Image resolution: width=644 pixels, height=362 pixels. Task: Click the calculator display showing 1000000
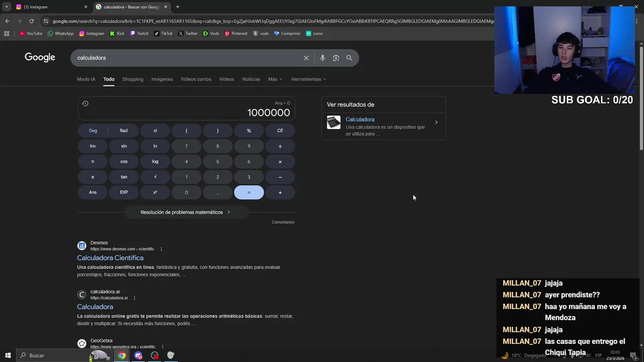(186, 109)
